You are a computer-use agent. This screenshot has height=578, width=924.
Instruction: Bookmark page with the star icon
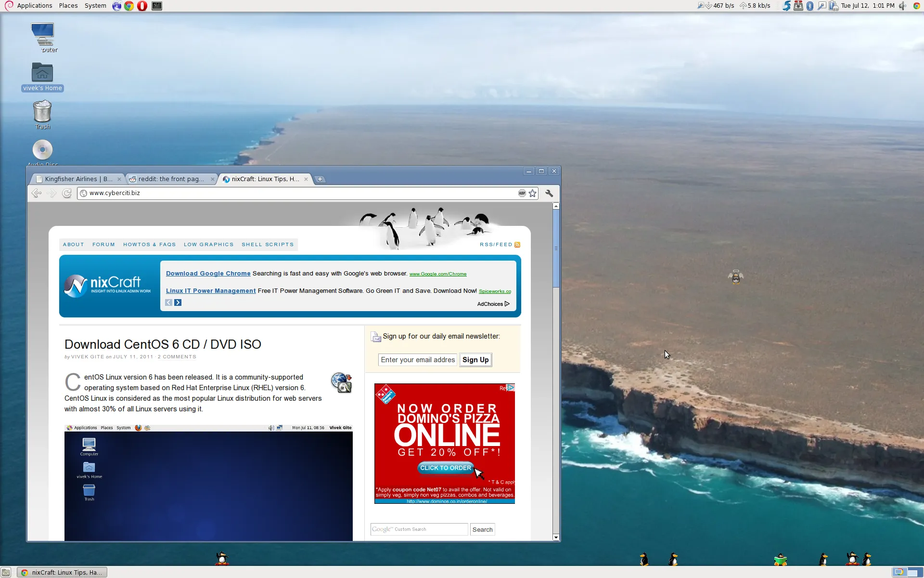(533, 193)
